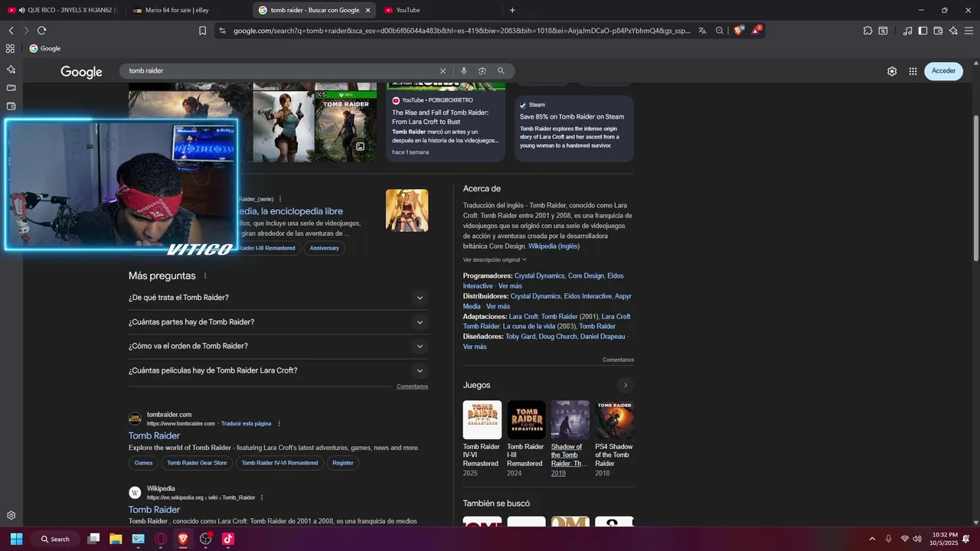Open 'Tomb Raider I-III Remastered' 2024 game thumbnail
The height and width of the screenshot is (551, 980).
click(526, 419)
